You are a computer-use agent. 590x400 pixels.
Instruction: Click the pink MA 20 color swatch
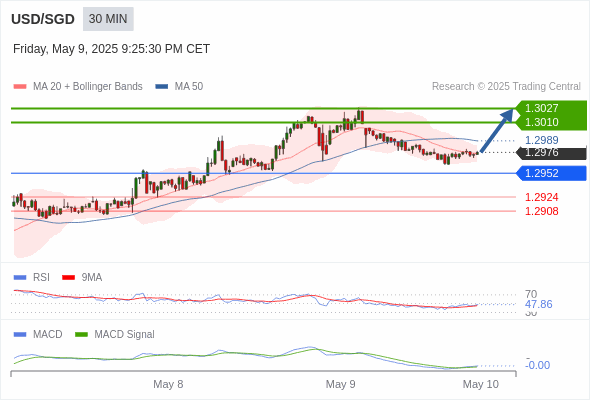(x=20, y=87)
